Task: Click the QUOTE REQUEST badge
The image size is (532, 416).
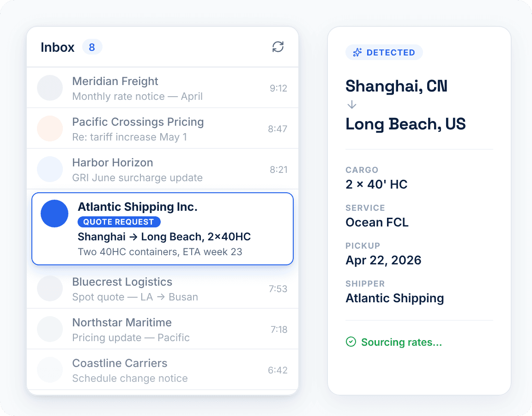Action: tap(119, 222)
